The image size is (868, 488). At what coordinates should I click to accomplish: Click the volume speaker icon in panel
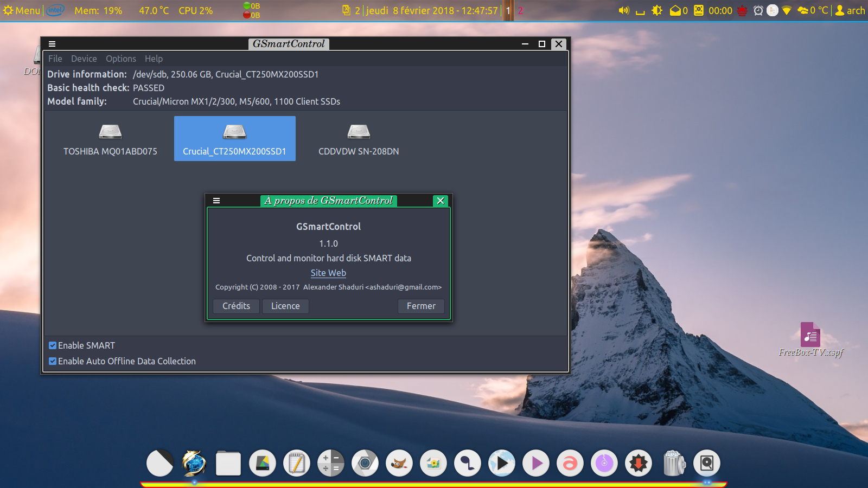624,10
